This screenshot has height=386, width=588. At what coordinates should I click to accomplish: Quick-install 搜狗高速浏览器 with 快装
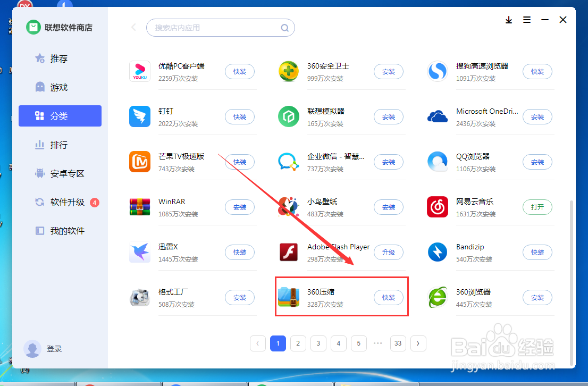point(537,72)
